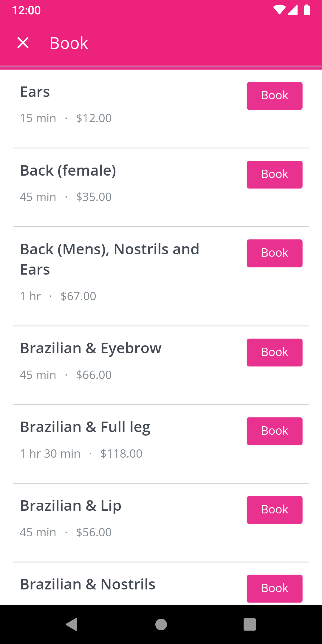Book the Brazilian & Lip service
322x644 pixels.
pos(275,510)
